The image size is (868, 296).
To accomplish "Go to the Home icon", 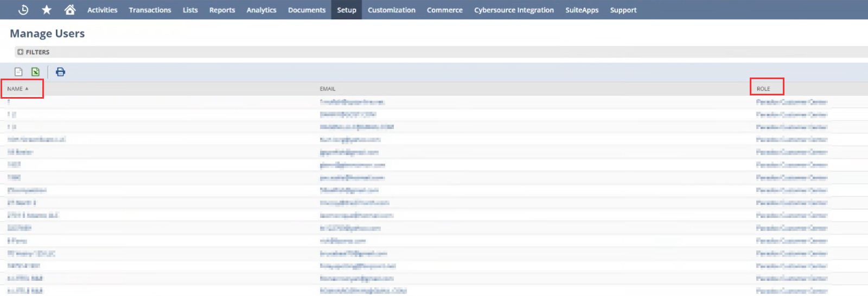I will click(x=70, y=10).
